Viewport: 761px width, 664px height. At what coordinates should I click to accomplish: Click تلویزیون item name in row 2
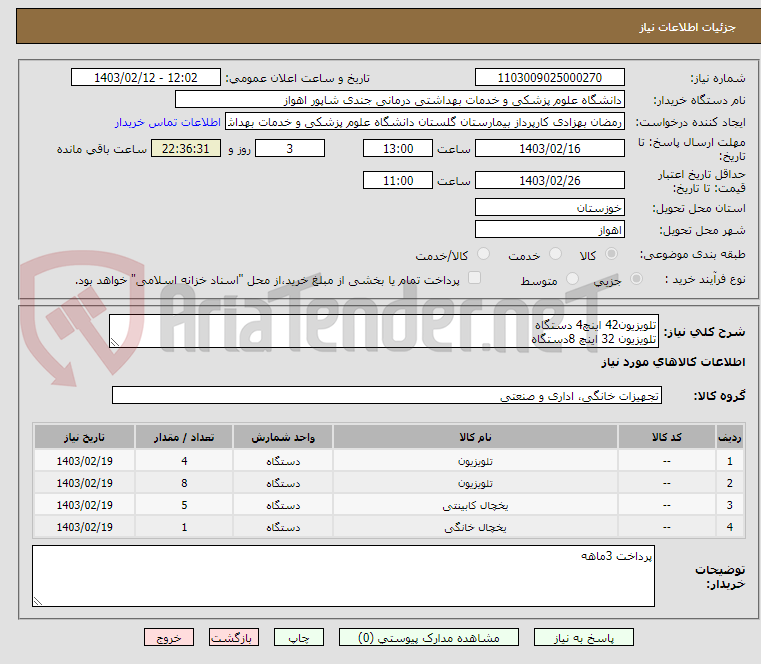tap(475, 483)
